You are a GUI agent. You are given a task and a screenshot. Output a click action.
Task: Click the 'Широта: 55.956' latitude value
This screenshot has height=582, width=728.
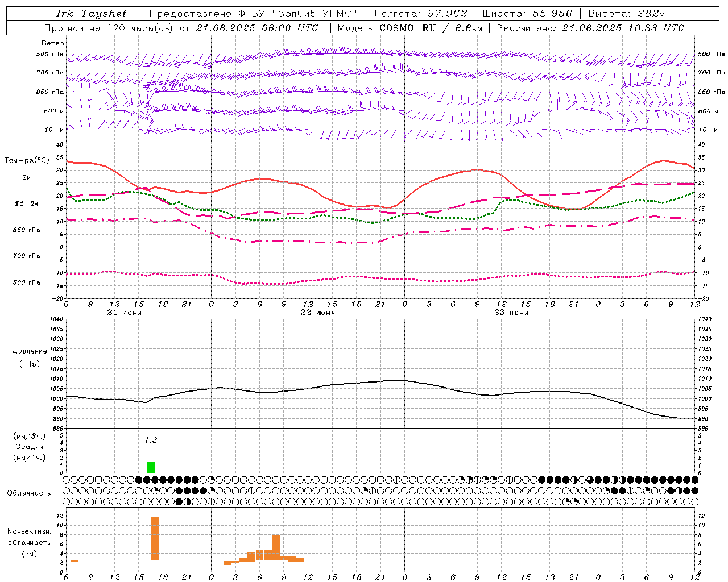point(527,14)
